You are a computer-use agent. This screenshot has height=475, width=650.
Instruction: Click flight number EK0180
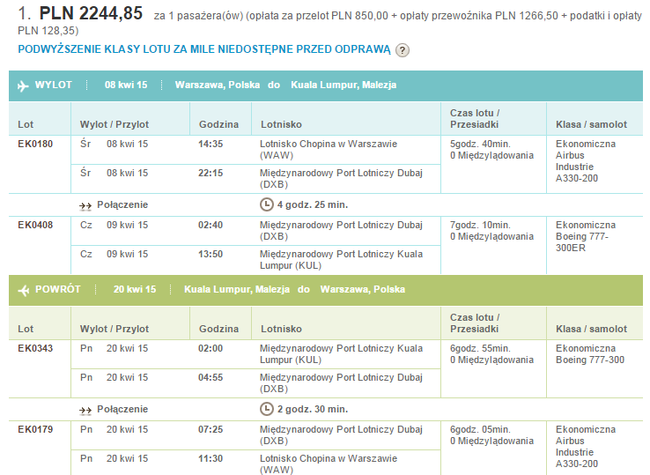click(x=35, y=144)
